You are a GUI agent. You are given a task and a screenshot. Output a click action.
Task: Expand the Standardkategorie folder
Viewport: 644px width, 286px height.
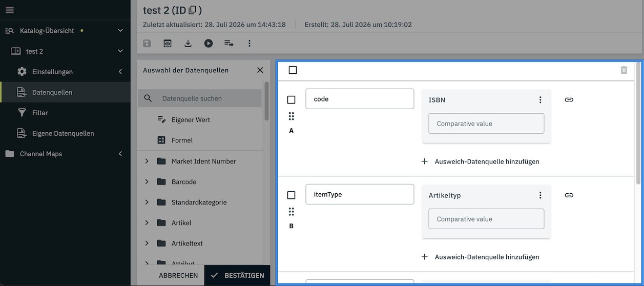(x=147, y=202)
